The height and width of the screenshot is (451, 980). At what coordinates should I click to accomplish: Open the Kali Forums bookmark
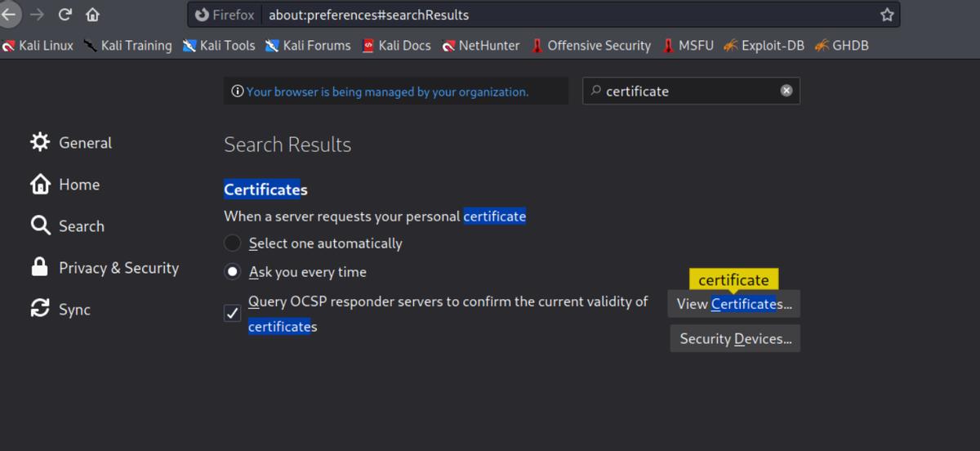point(308,46)
